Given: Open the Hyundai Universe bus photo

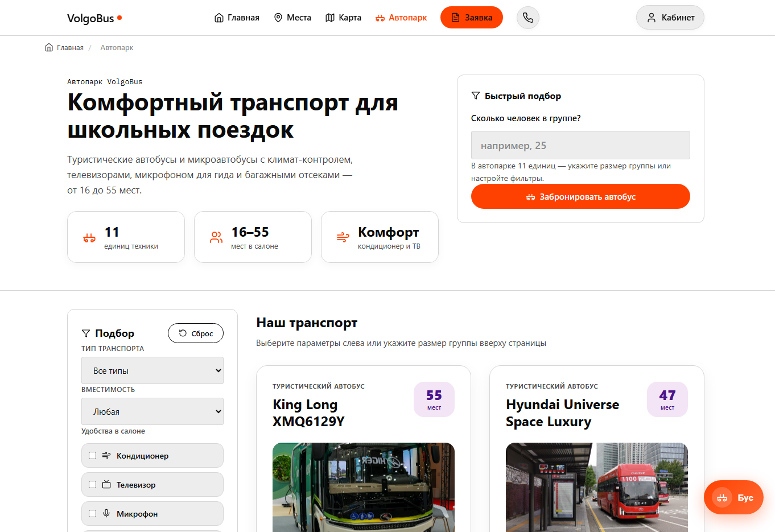Looking at the screenshot, I should 597,487.
